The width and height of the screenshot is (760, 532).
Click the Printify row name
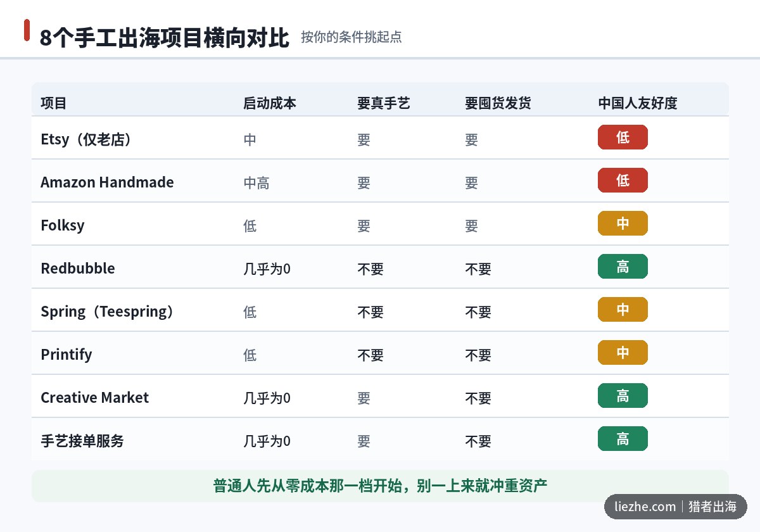click(66, 355)
